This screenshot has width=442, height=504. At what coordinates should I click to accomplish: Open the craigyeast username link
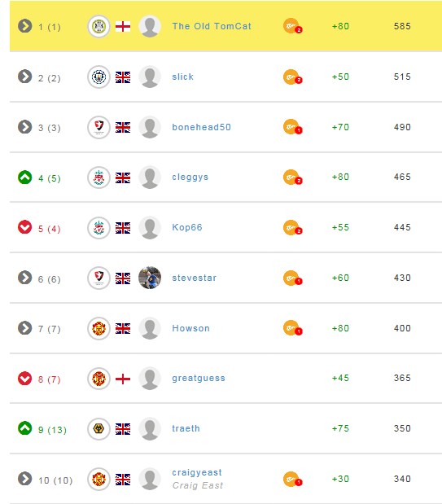[x=197, y=472]
